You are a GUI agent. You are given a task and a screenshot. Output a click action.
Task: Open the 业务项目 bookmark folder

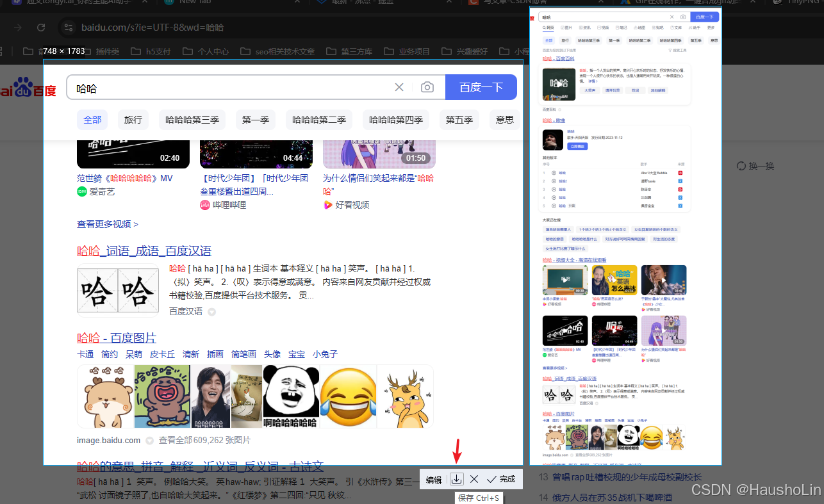pyautogui.click(x=406, y=51)
